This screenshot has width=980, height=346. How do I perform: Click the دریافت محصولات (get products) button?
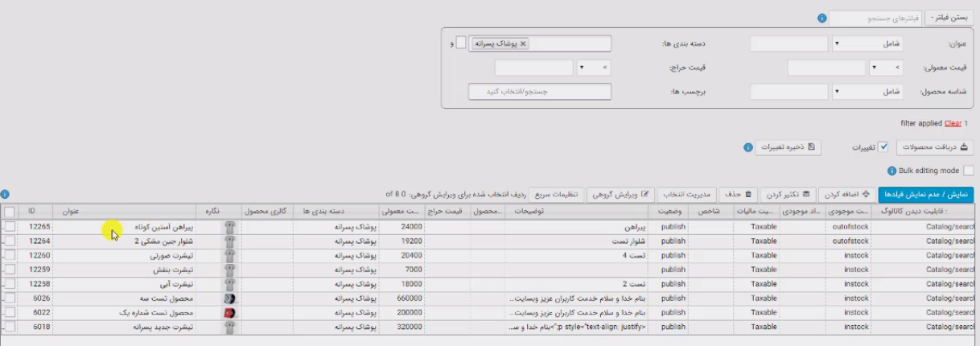pyautogui.click(x=936, y=147)
